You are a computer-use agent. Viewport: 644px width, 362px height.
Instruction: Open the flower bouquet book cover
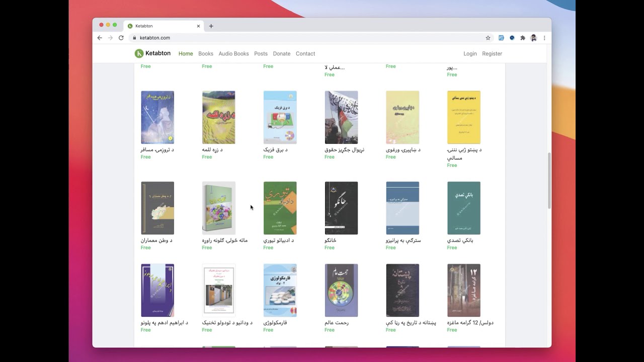pos(219,208)
